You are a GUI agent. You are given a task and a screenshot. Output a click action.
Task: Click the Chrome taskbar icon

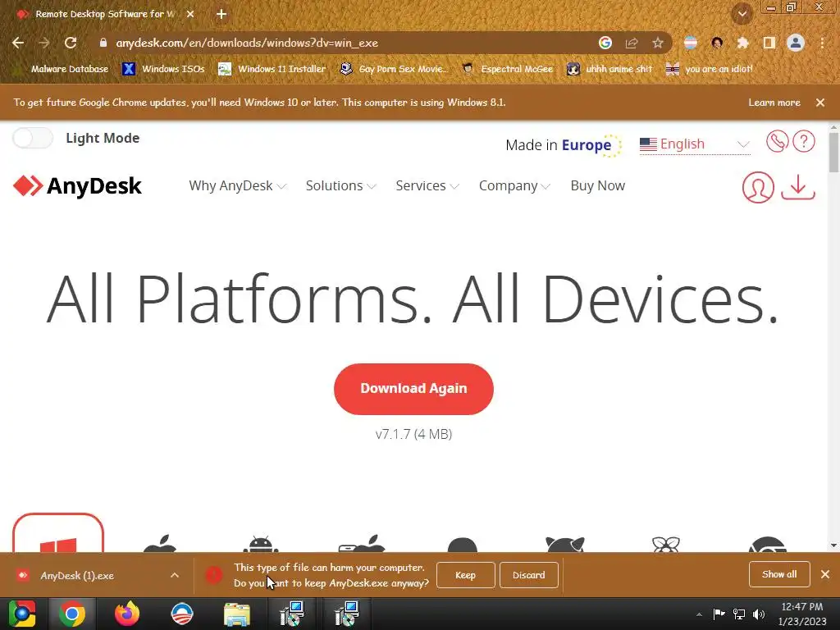[72, 614]
